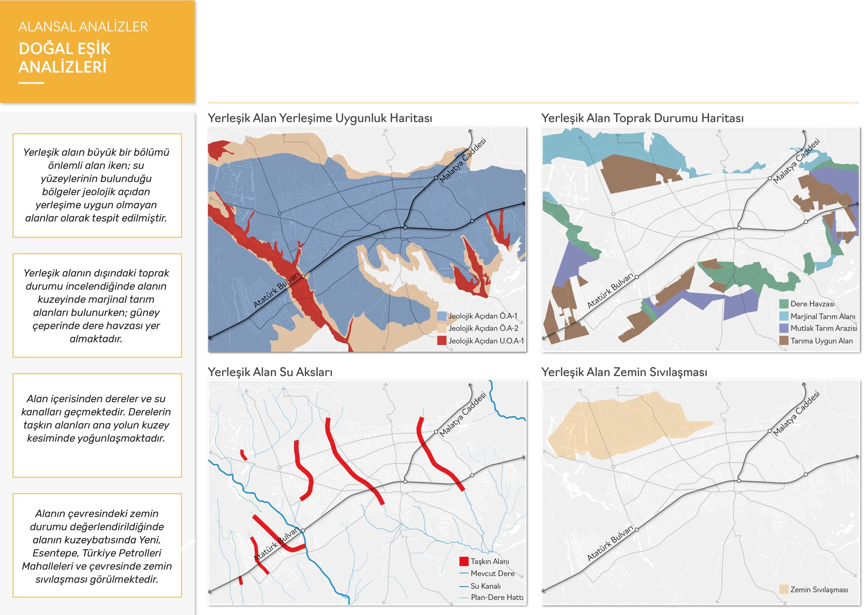Click the Plan-Dere Hattı legend line
Viewport: 868px width, 615px height.
(464, 598)
